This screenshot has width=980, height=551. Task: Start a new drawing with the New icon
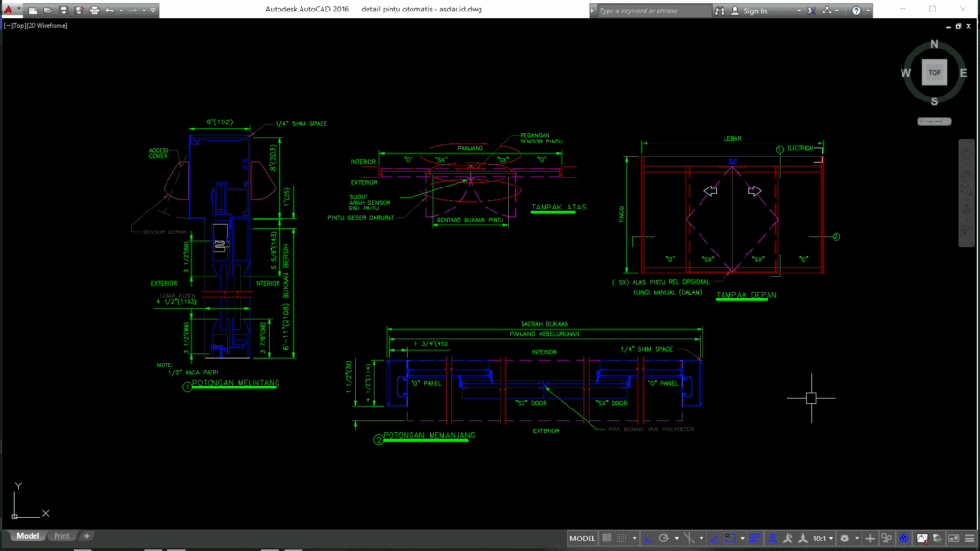tap(33, 10)
